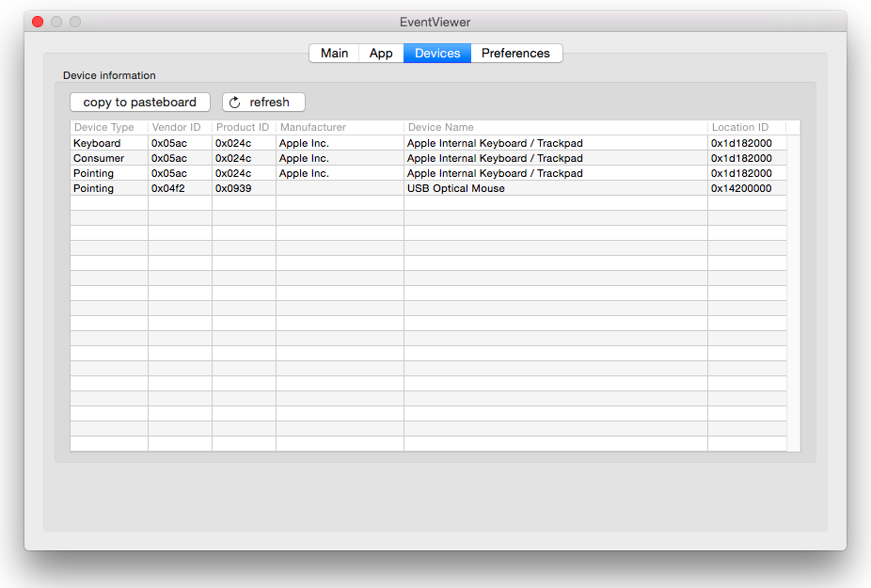Screen dimensions: 871x588
Task: Sort by Device Type column header
Action: click(x=109, y=127)
